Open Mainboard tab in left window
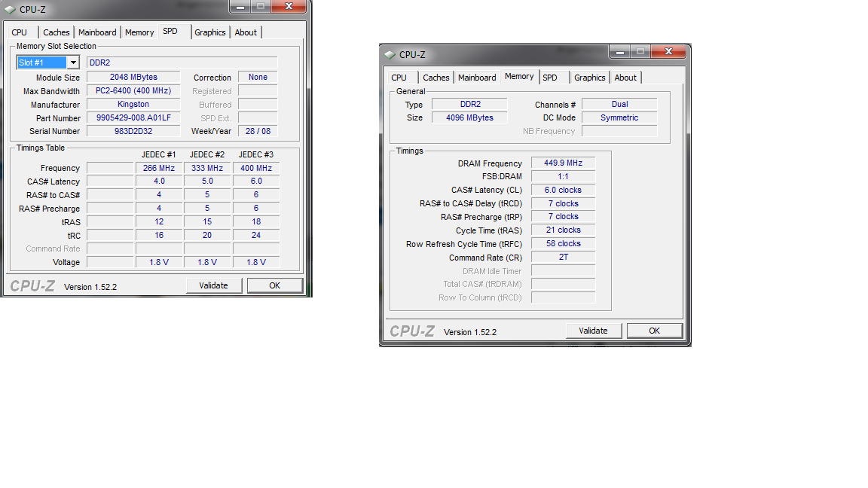Image resolution: width=868 pixels, height=488 pixels. click(x=97, y=32)
